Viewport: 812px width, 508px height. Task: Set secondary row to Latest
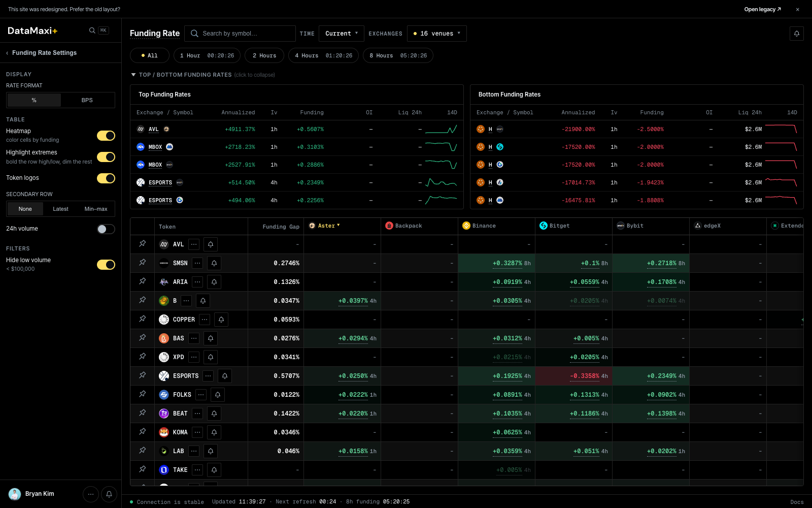coord(60,209)
